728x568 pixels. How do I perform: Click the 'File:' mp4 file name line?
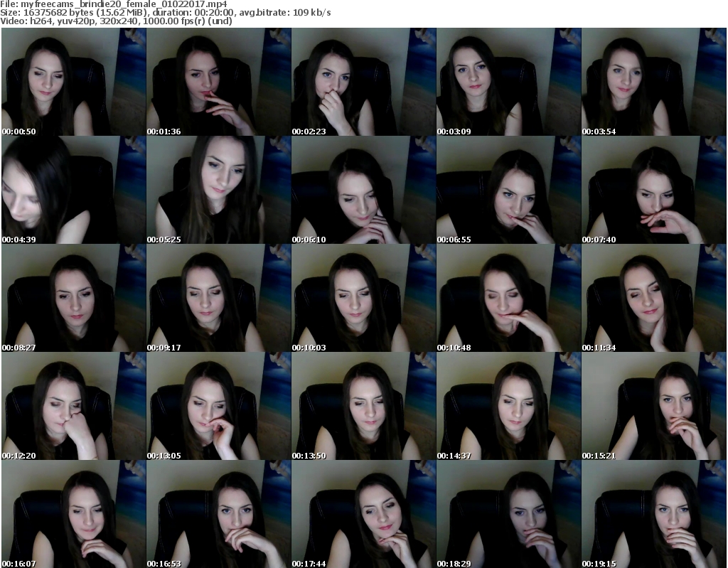point(114,4)
